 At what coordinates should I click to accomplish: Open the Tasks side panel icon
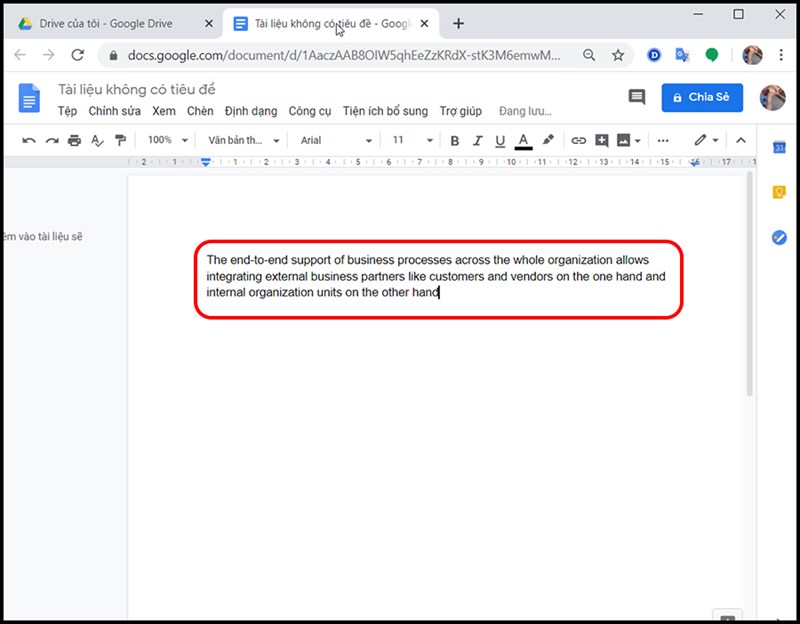[779, 237]
